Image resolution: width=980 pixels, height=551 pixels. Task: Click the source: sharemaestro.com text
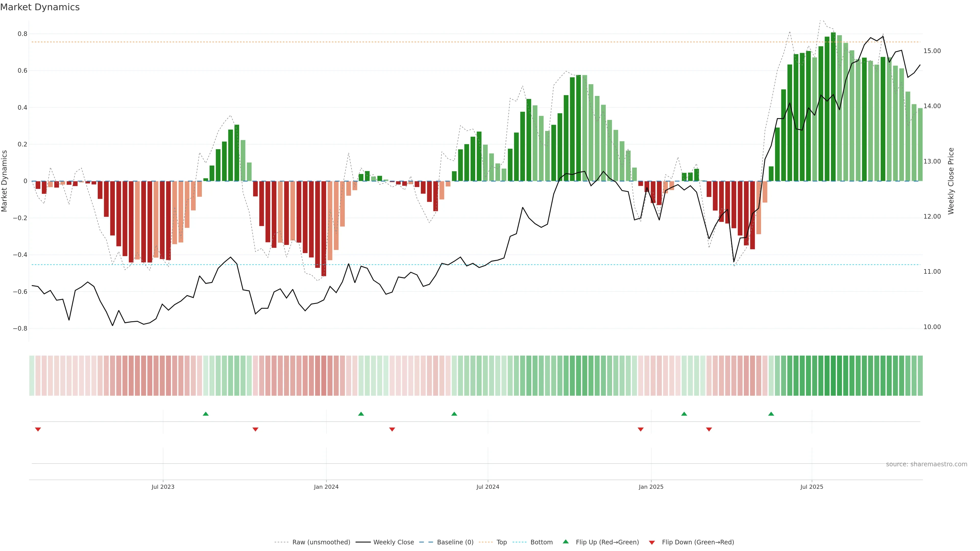pos(926,464)
